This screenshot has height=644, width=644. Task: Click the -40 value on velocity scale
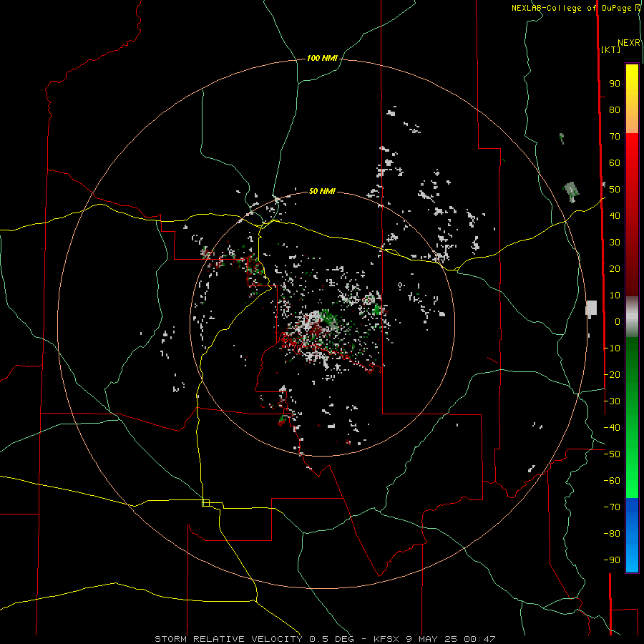tap(612, 428)
